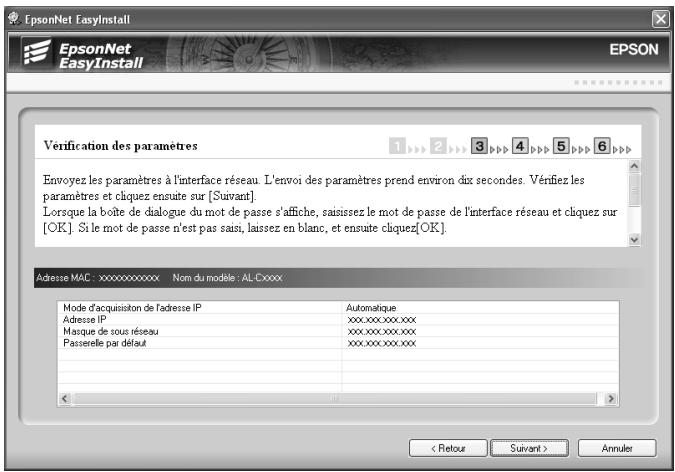Viewport: 675px width, 472px height.
Task: Select step 1 indicator
Action: point(397,146)
